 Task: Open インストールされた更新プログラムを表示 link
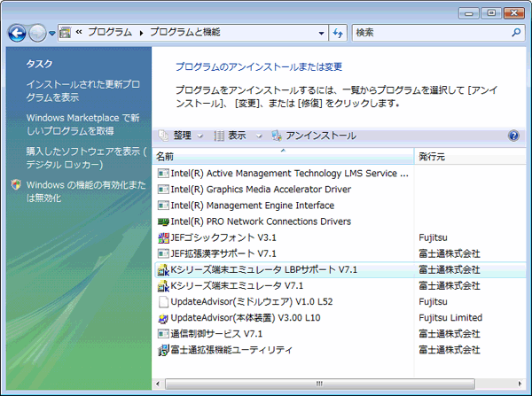coord(82,91)
